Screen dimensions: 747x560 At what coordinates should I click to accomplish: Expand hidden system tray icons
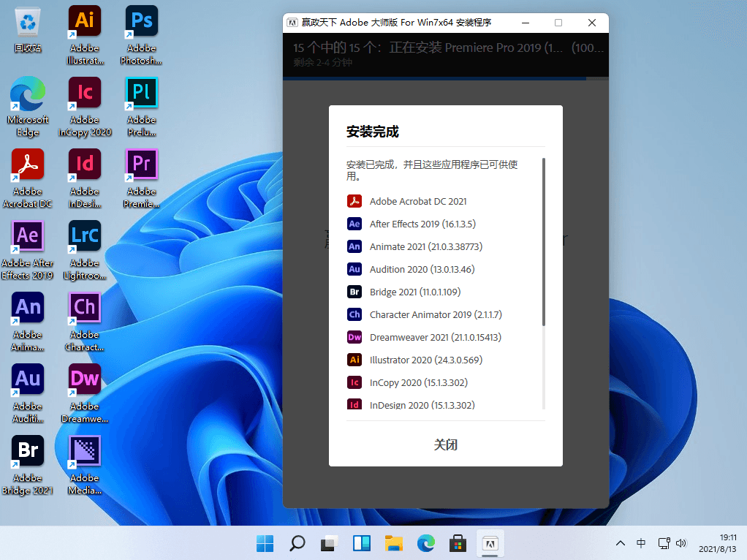tap(621, 543)
